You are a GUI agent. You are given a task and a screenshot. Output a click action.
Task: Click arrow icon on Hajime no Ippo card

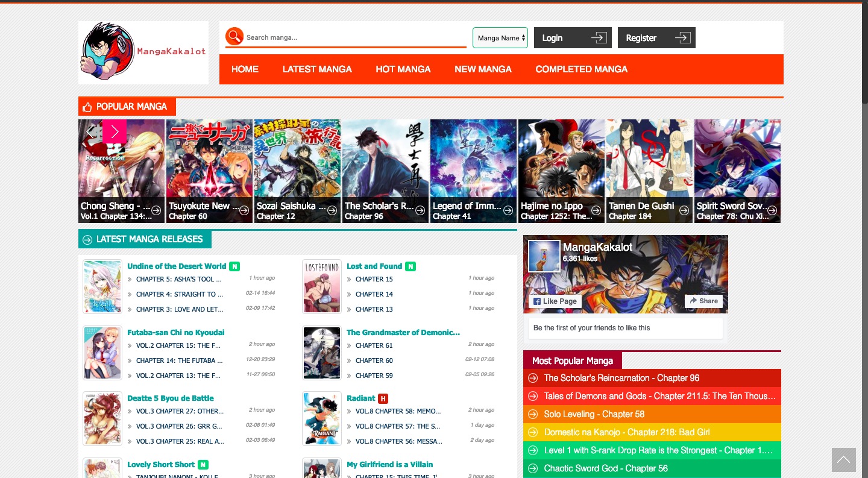[x=596, y=210]
